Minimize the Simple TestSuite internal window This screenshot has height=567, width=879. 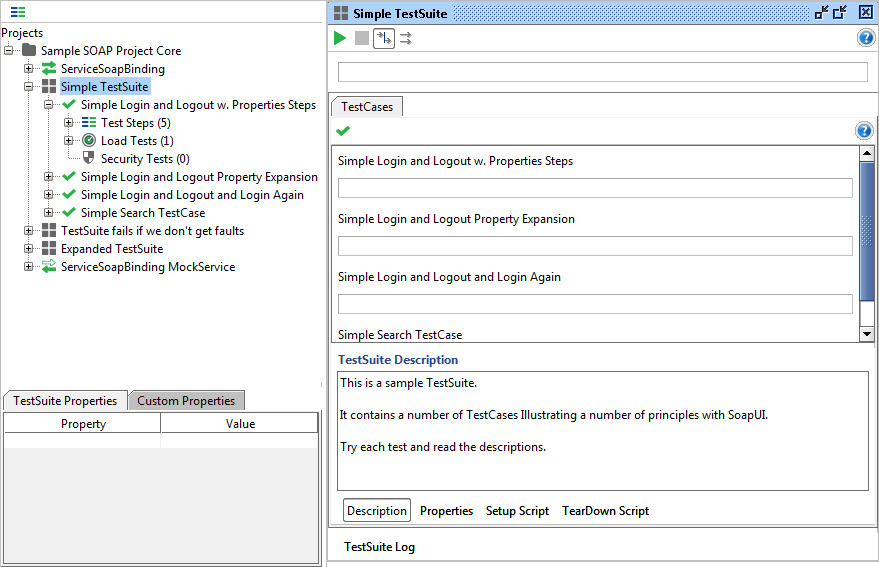tap(822, 12)
